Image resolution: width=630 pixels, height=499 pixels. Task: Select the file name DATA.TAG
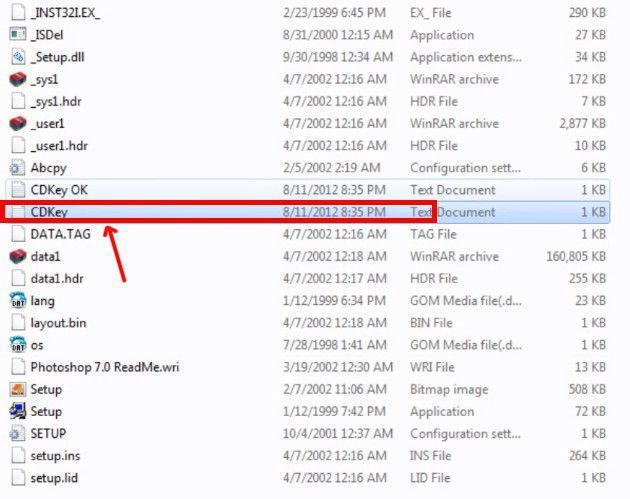pos(61,234)
